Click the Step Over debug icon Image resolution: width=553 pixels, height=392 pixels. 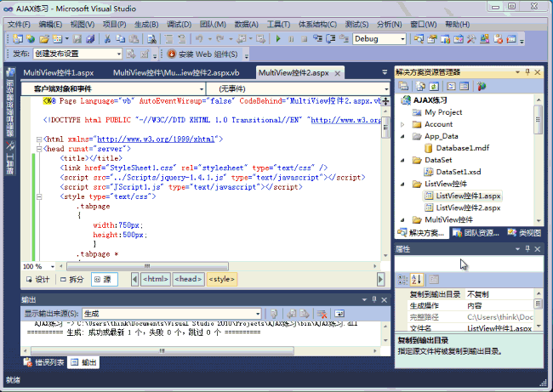331,39
